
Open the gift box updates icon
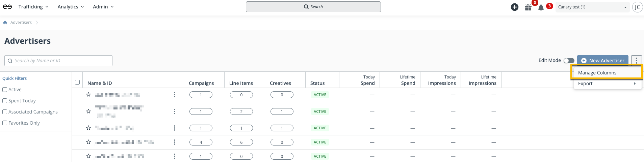528,7
